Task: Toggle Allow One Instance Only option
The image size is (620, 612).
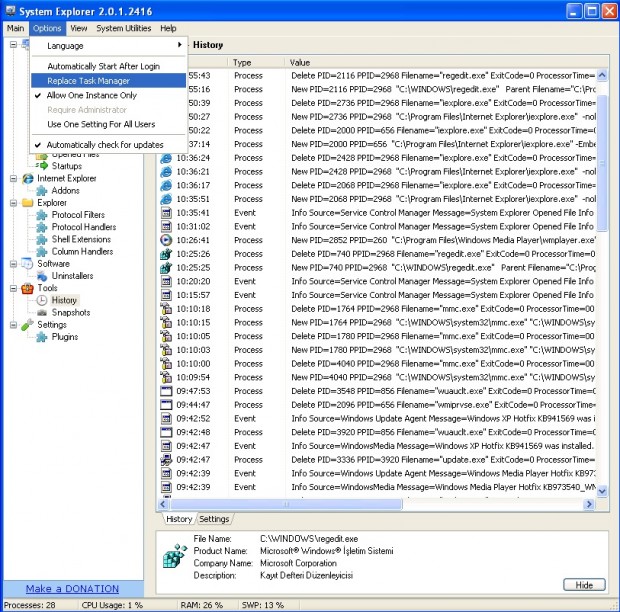Action: 108,95
